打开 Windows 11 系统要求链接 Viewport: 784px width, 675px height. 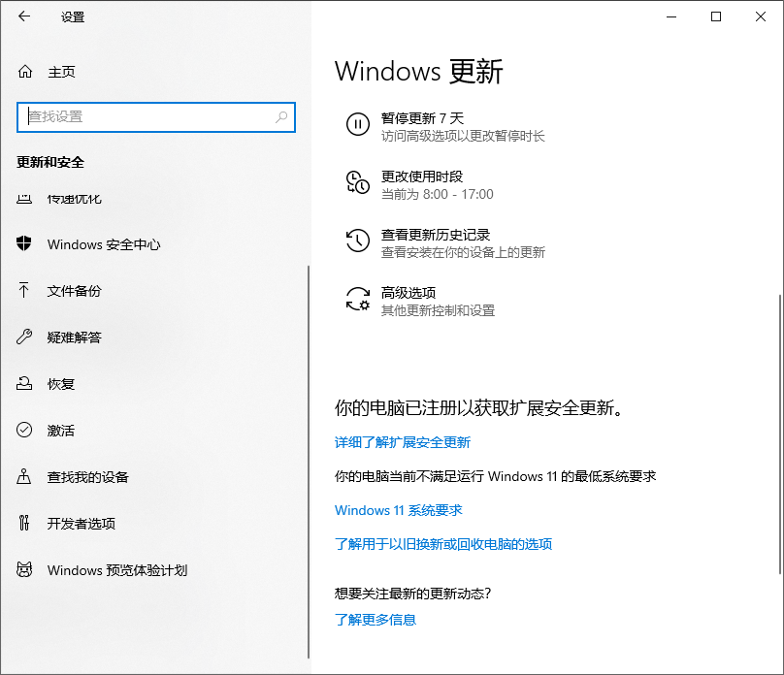pos(397,509)
